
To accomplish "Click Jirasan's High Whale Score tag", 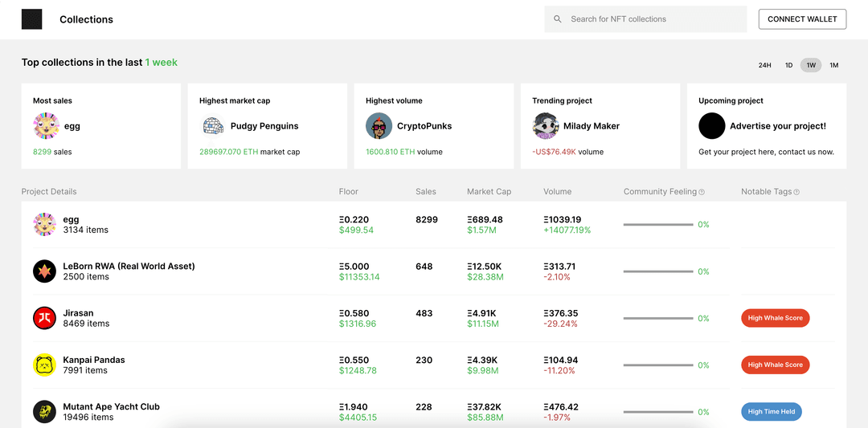I will (x=775, y=318).
